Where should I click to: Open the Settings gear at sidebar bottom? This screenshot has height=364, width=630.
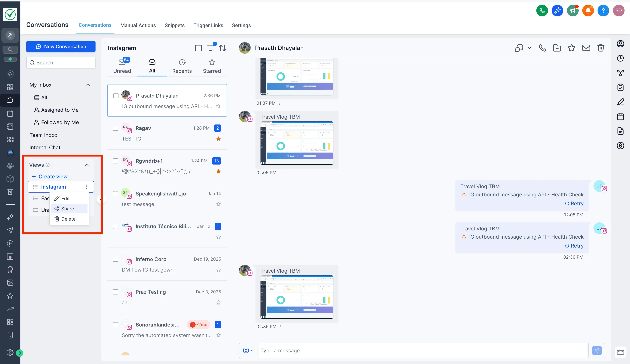10,353
